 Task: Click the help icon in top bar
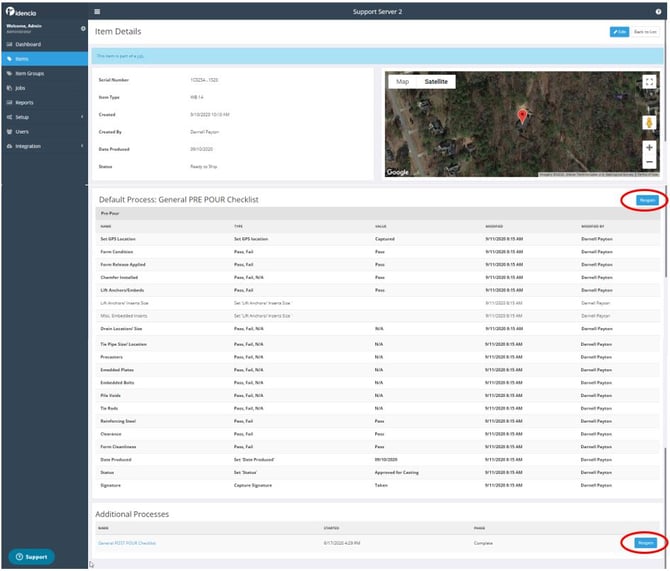click(658, 11)
